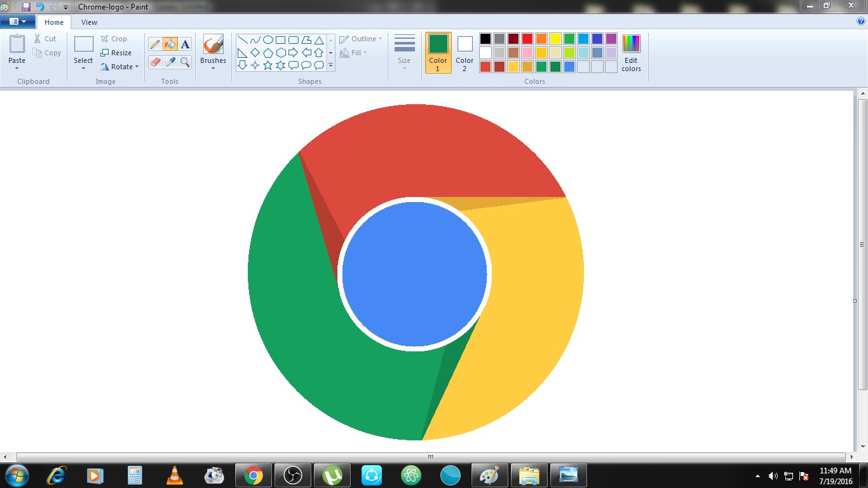Viewport: 868px width, 488px height.
Task: Select the Pencil tool
Action: (154, 44)
